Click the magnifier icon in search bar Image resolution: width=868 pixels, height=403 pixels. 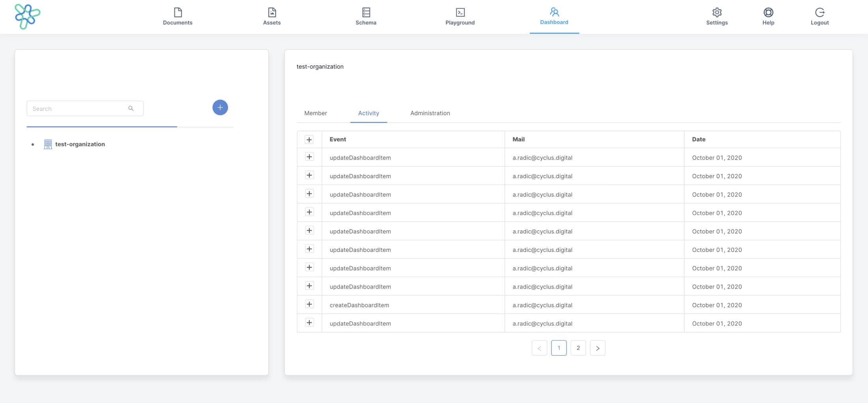(x=131, y=108)
